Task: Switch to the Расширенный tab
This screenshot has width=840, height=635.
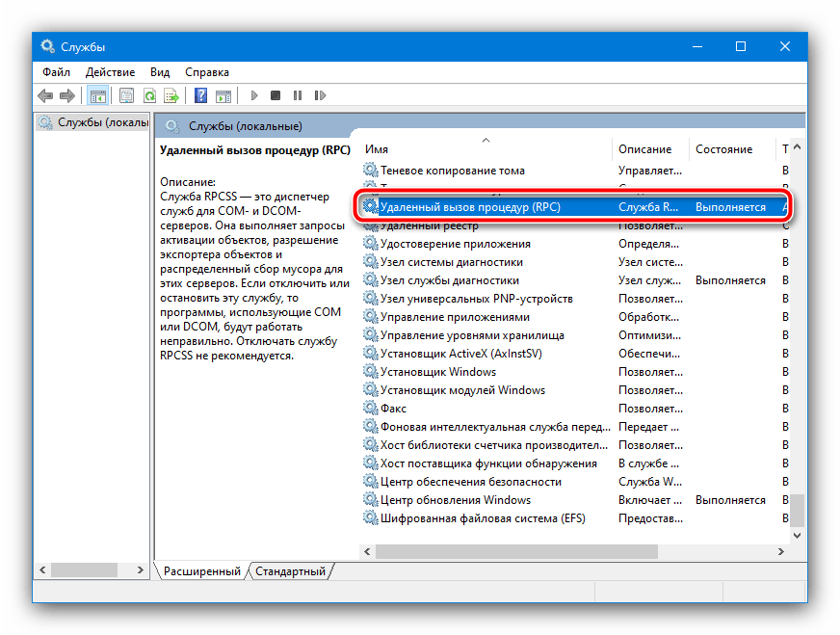Action: 202,571
